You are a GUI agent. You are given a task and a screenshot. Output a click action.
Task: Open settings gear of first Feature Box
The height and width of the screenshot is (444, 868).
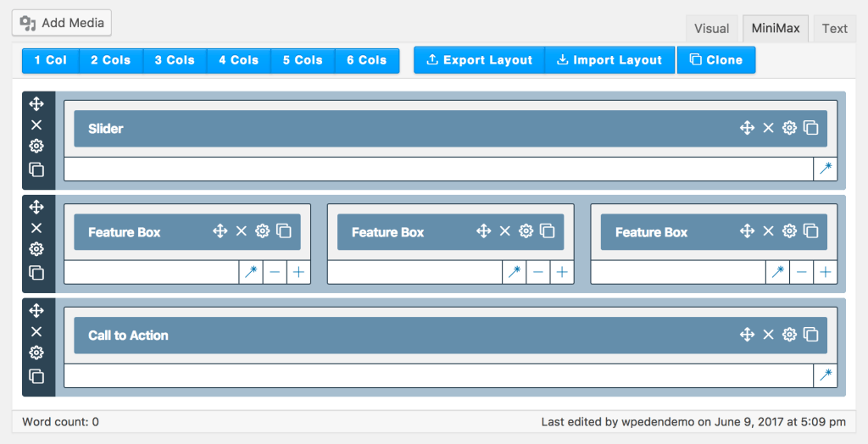263,231
